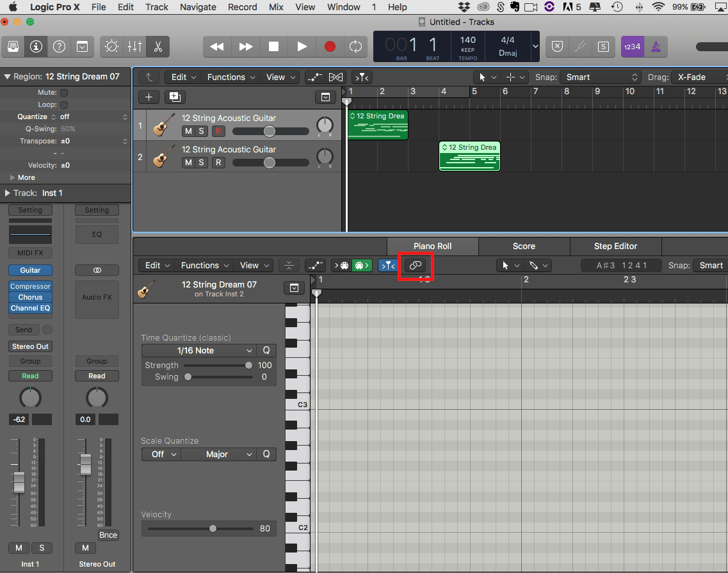728x573 pixels.
Task: Toggle the Mixer button in toolbar
Action: pyautogui.click(x=134, y=47)
